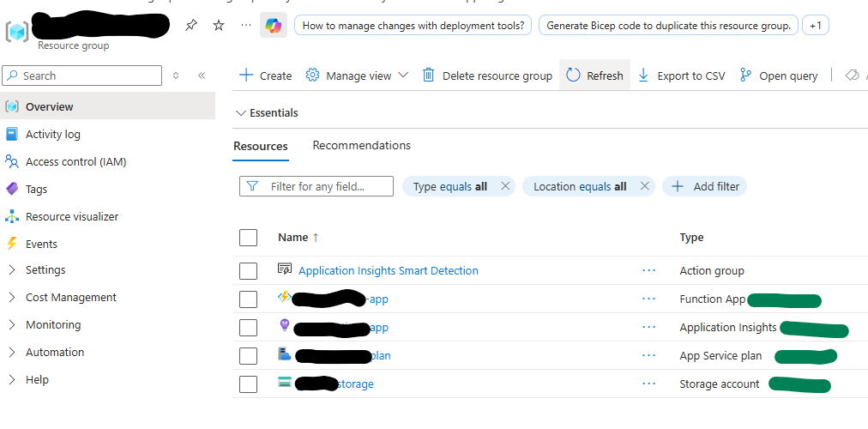
Task: Click the Delete resource group trash icon
Action: 429,76
